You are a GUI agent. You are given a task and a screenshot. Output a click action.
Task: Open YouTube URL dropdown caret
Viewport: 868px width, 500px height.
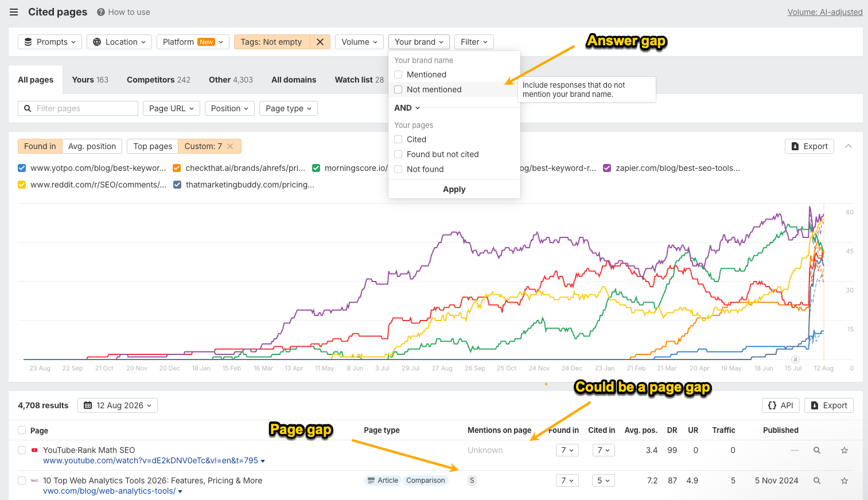tap(263, 461)
